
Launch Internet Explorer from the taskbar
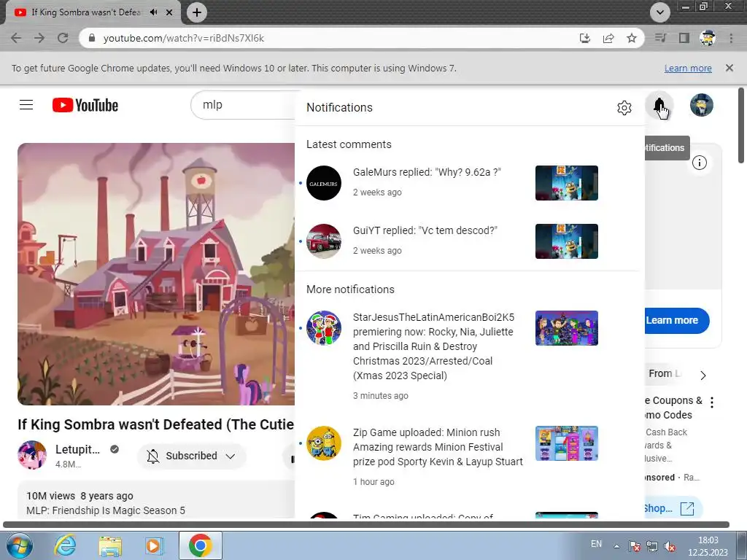(65, 545)
